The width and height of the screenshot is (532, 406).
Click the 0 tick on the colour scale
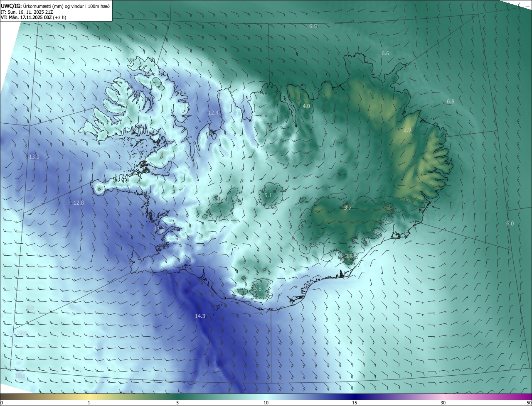(x=2, y=403)
